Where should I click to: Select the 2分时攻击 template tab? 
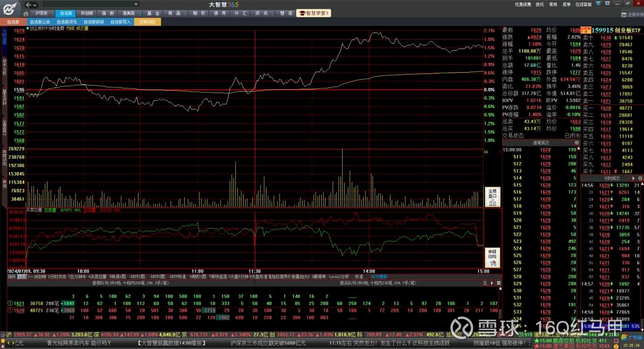pos(57,276)
